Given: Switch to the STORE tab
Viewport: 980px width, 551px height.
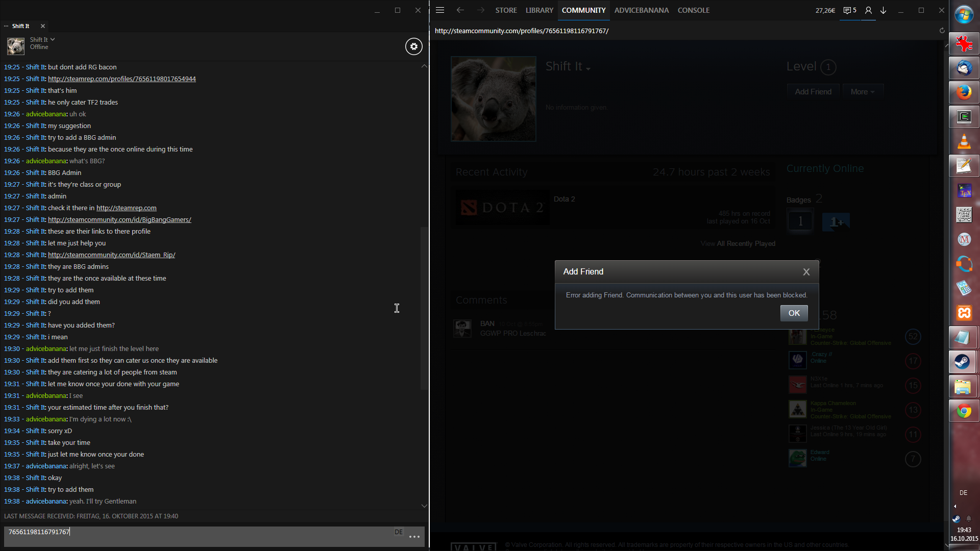Looking at the screenshot, I should pyautogui.click(x=506, y=10).
